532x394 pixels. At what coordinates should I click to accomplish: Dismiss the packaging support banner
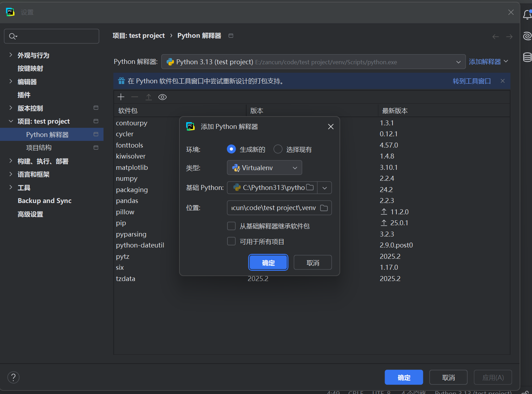[503, 81]
